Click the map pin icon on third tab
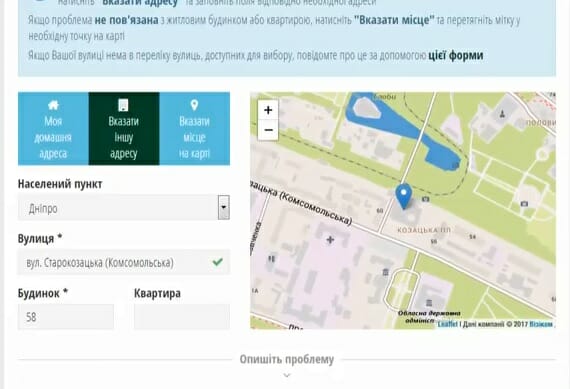Viewport: 570px width, 389px height. (194, 105)
